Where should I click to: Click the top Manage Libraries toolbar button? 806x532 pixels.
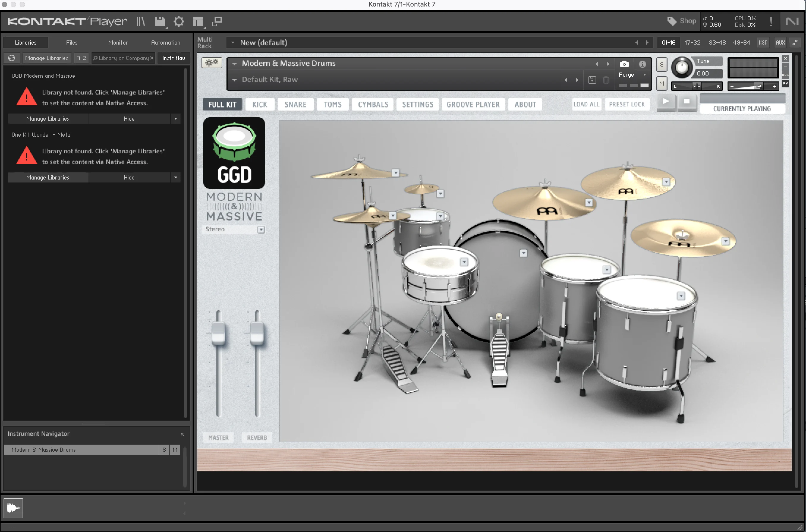46,58
